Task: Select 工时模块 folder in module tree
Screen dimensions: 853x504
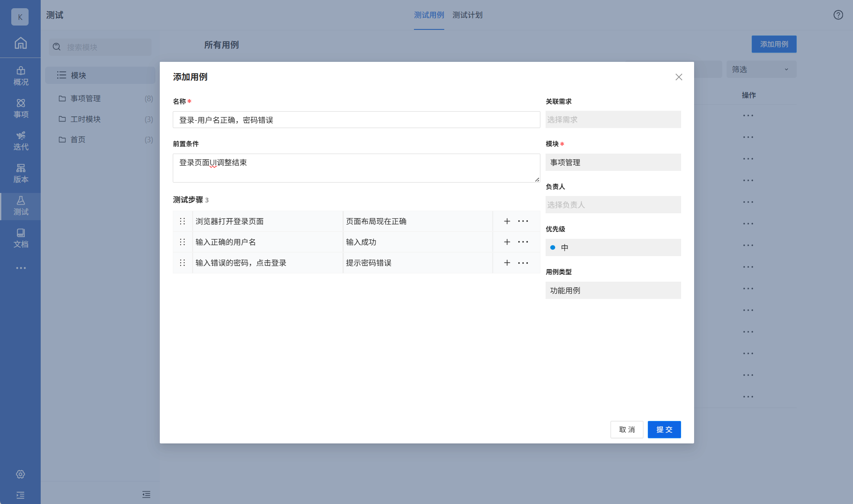Action: [x=86, y=119]
